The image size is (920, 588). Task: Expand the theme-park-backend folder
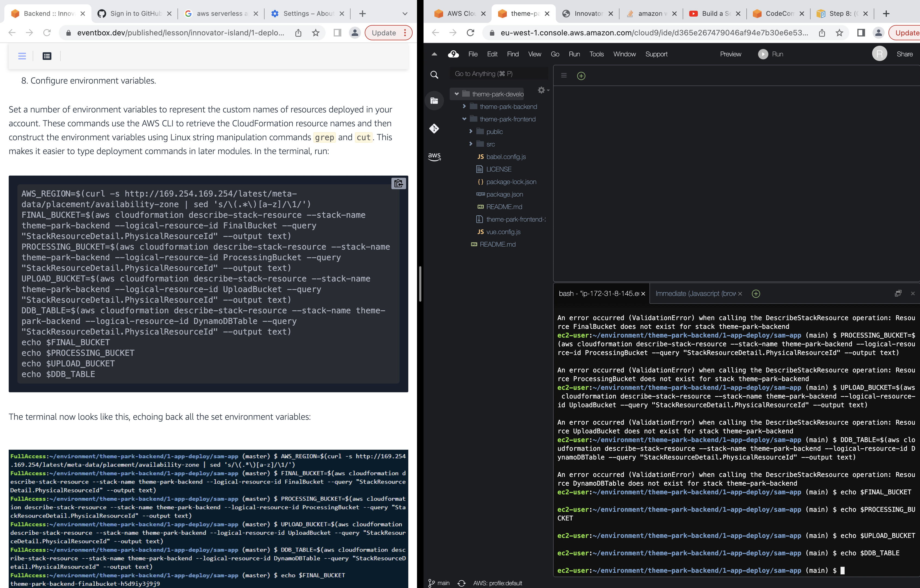pos(464,107)
